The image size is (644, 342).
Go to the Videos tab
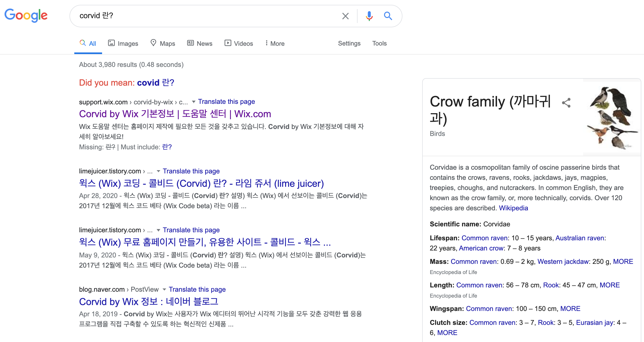239,43
